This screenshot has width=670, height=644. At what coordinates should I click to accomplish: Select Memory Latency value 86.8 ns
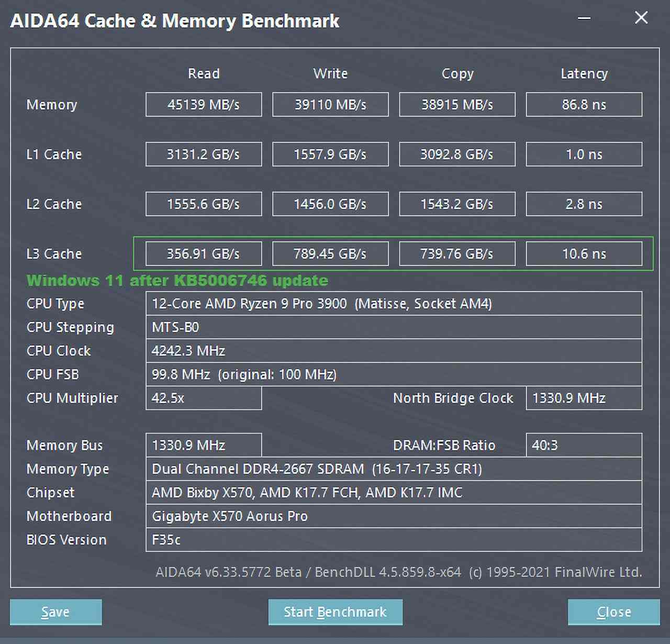pyautogui.click(x=584, y=105)
